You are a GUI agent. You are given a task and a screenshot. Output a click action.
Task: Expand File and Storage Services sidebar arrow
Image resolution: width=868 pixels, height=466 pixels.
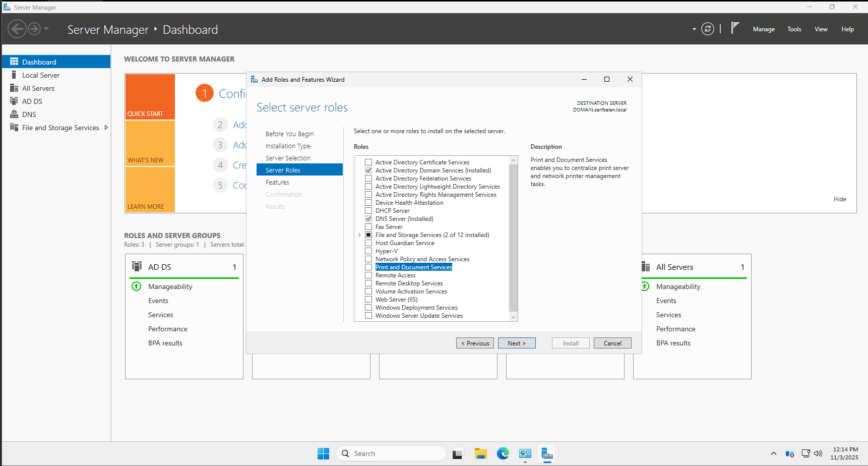point(106,128)
